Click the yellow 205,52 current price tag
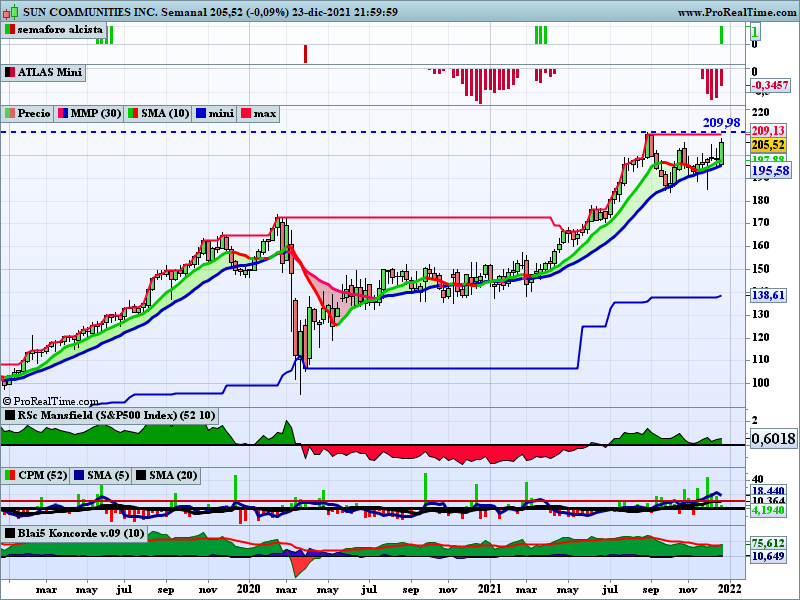800x600 pixels. [768, 145]
